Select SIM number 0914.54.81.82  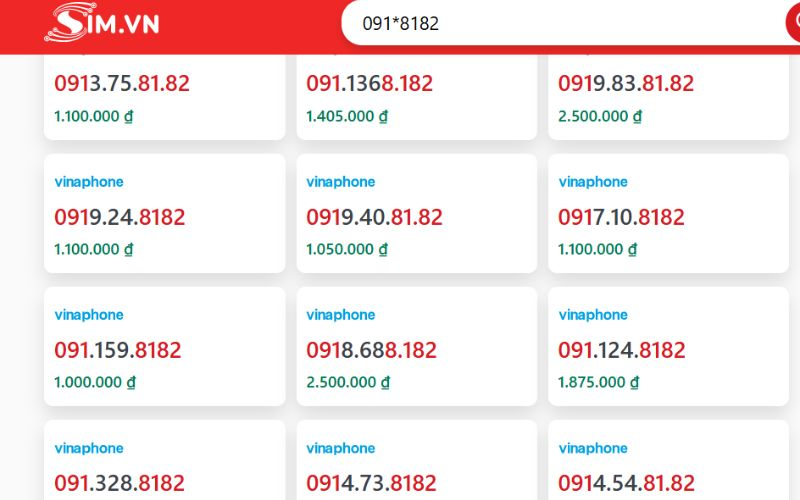coord(627,483)
